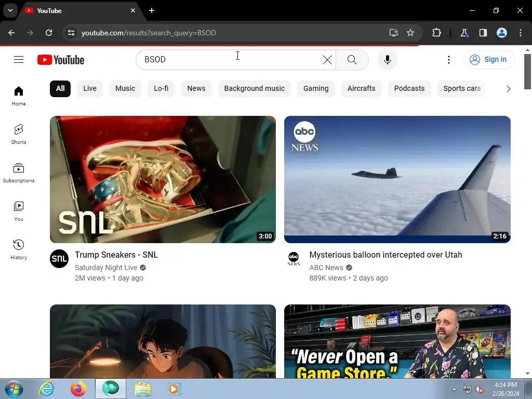Select the Podcasts filter chip
This screenshot has width=532, height=399.
pyautogui.click(x=409, y=89)
